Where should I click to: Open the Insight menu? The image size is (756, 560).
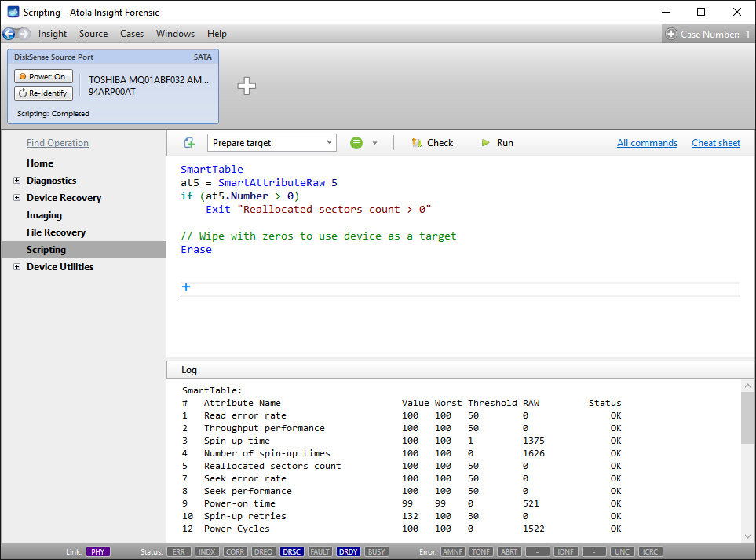coord(53,34)
